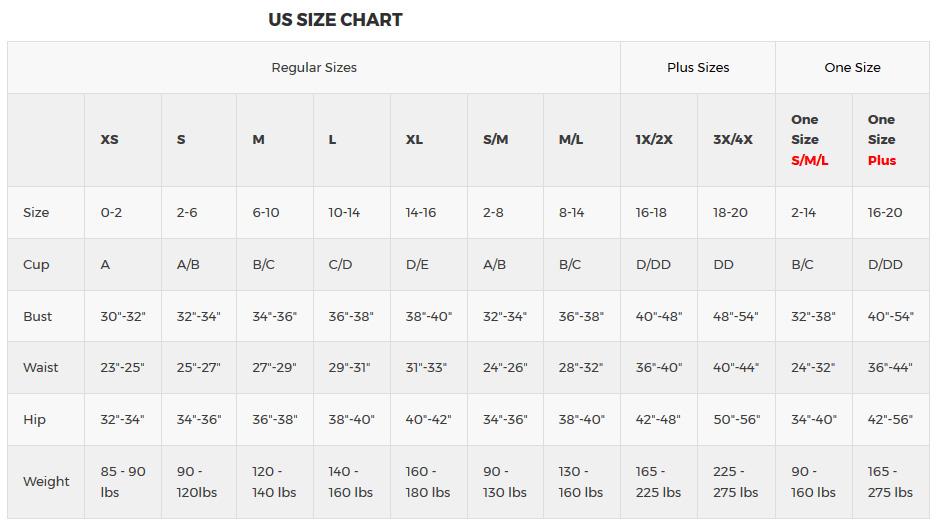Image resolution: width=937 pixels, height=531 pixels.
Task: Select the Plus Sizes group header
Action: 698,68
